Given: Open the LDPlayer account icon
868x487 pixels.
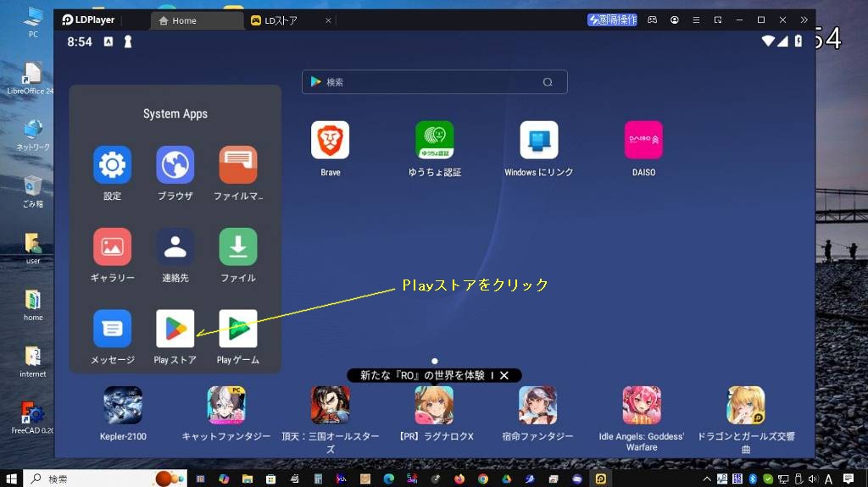Looking at the screenshot, I should click(x=674, y=20).
